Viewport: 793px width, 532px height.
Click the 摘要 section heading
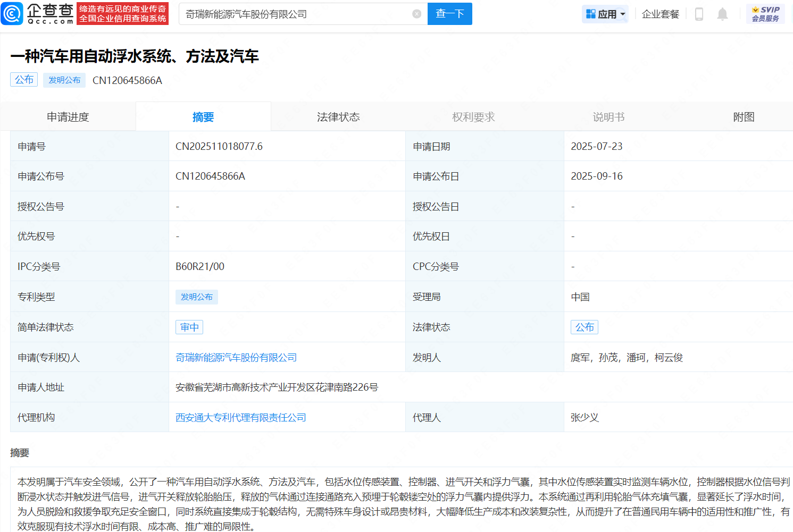pyautogui.click(x=20, y=453)
